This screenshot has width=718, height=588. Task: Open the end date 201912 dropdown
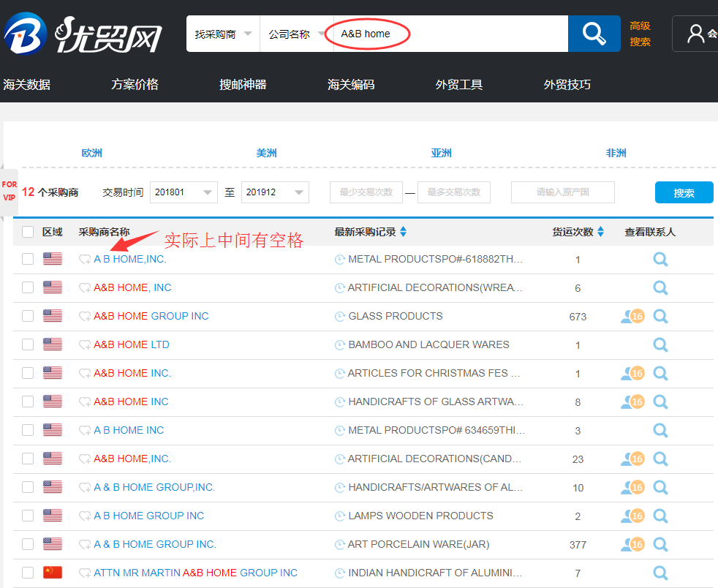click(275, 192)
